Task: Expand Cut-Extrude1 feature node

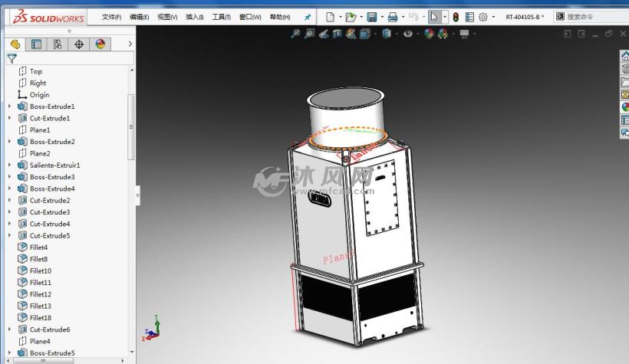Action: pyautogui.click(x=10, y=118)
